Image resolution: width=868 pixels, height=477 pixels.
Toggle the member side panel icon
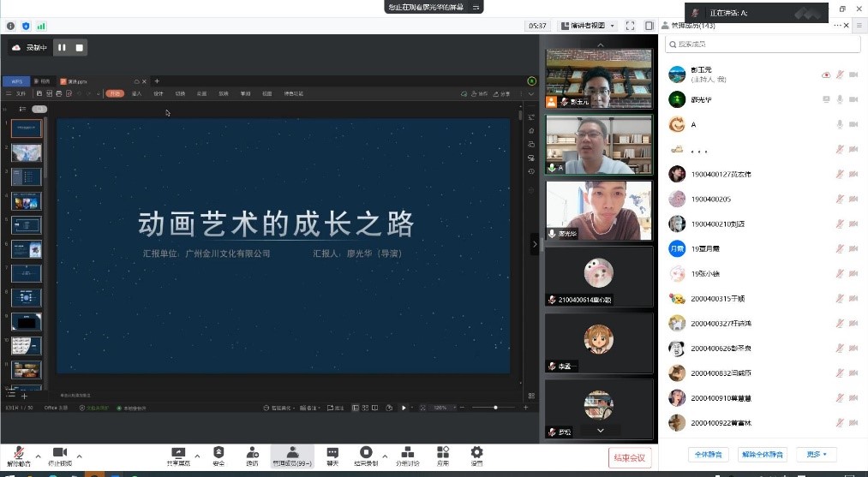(x=649, y=26)
